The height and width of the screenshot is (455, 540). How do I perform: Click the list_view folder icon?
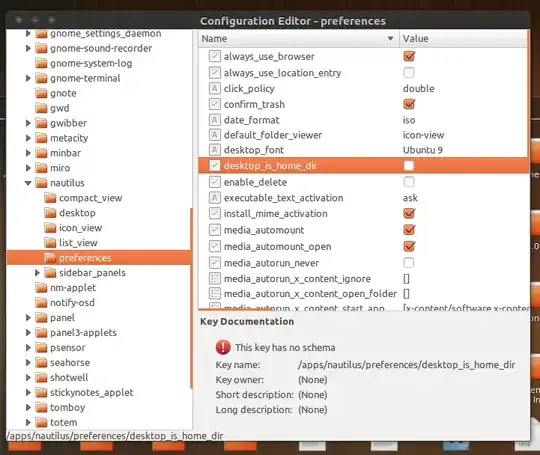click(50, 243)
